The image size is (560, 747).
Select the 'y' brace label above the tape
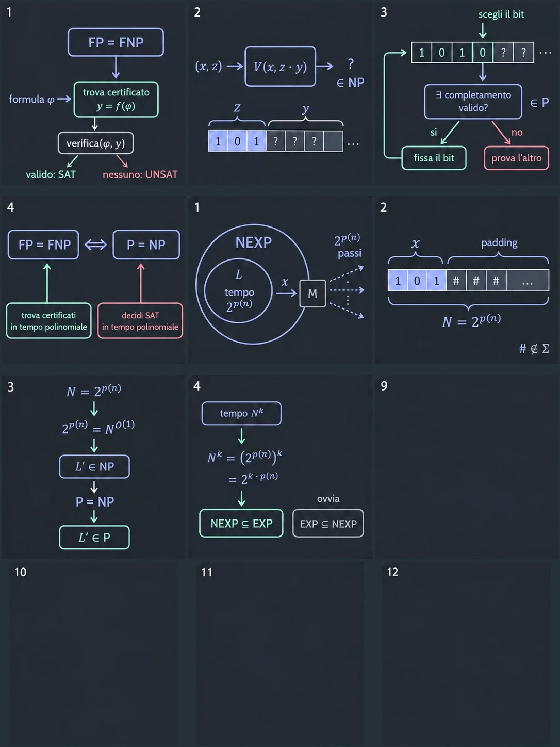click(305, 108)
